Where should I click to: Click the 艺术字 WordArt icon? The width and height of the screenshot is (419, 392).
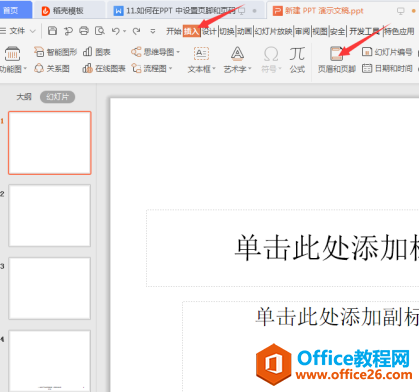click(237, 53)
